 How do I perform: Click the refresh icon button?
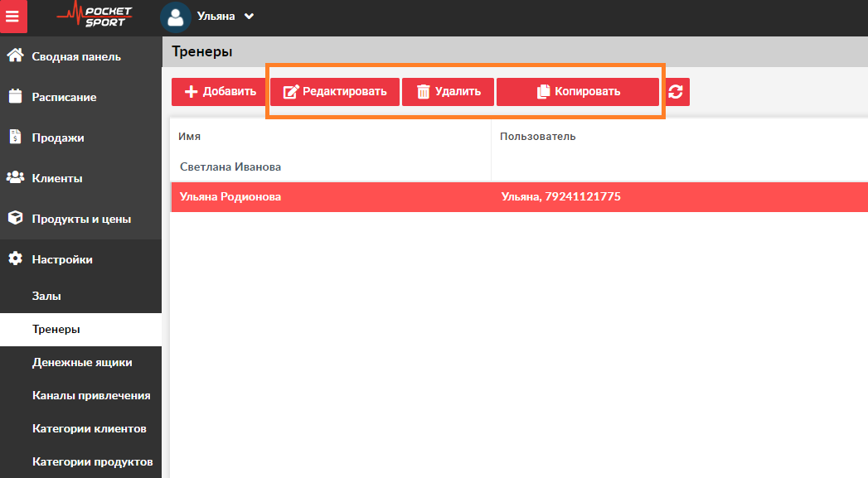676,92
